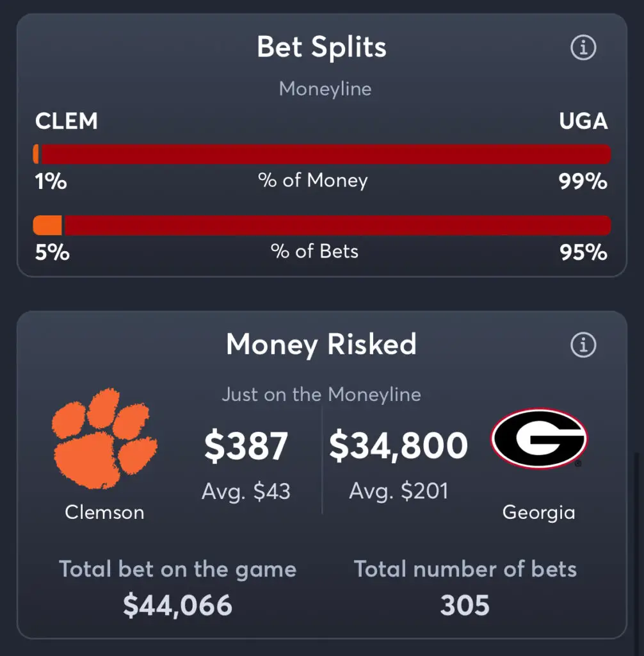Open the Money Risked info icon
This screenshot has width=644, height=656.
pyautogui.click(x=583, y=345)
